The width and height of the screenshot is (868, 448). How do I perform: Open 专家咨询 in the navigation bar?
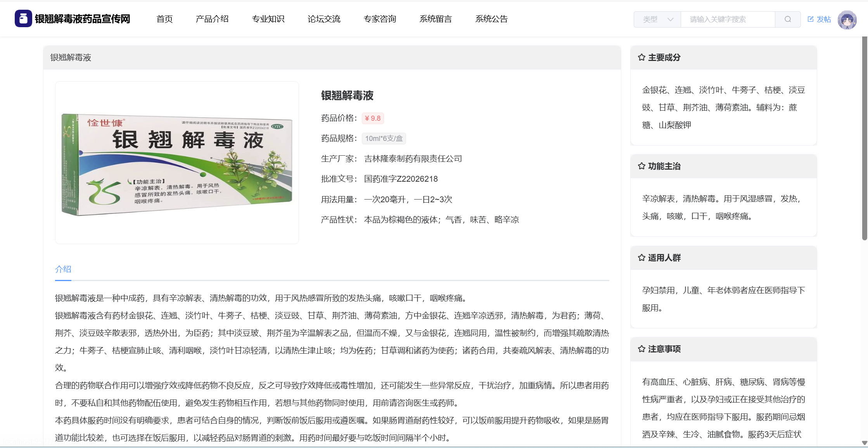pos(380,19)
